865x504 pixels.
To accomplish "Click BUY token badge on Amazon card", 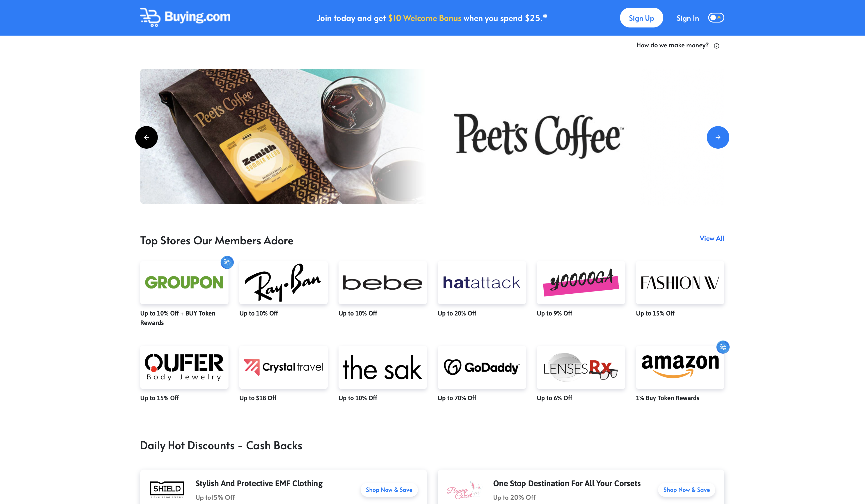I will point(723,347).
